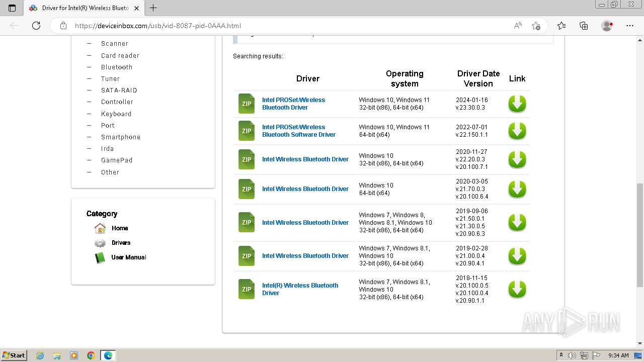
Task: Select Keyboard in the device list
Action: (116, 114)
